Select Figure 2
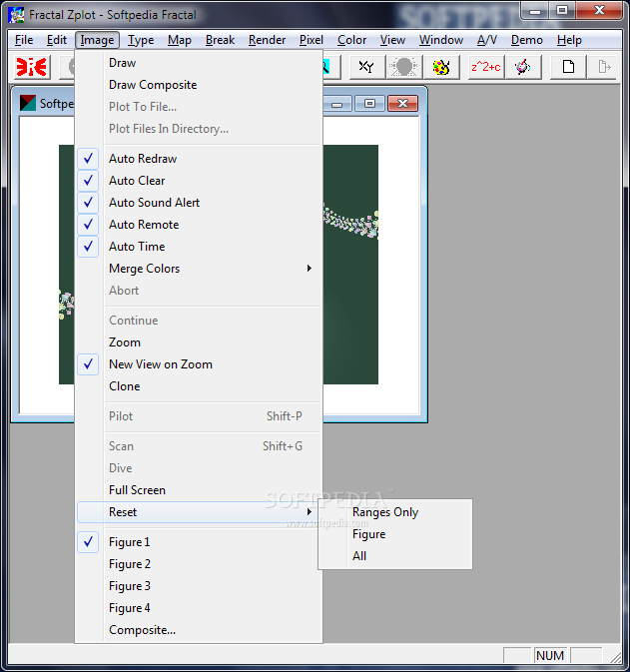This screenshot has height=672, width=630. click(200, 564)
